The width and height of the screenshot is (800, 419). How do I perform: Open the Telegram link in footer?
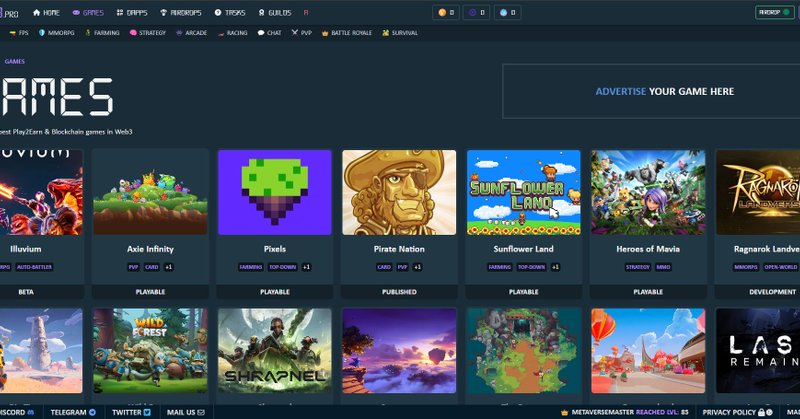click(x=72, y=412)
